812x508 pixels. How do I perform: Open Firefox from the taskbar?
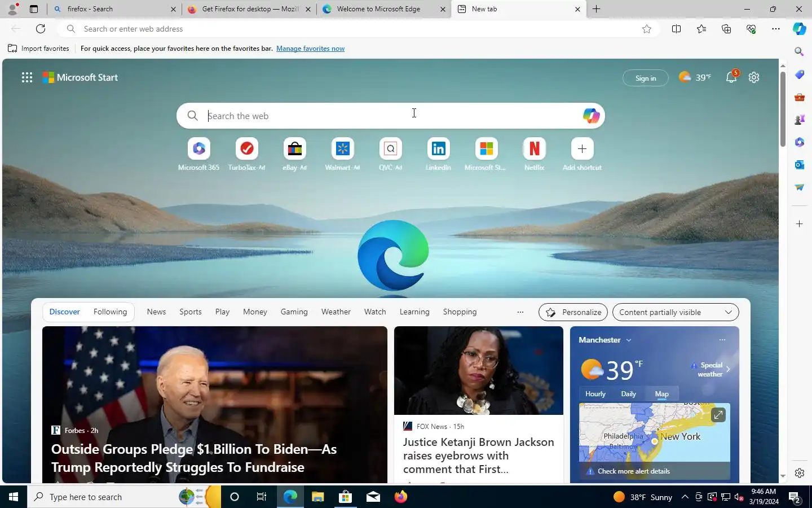pyautogui.click(x=401, y=497)
